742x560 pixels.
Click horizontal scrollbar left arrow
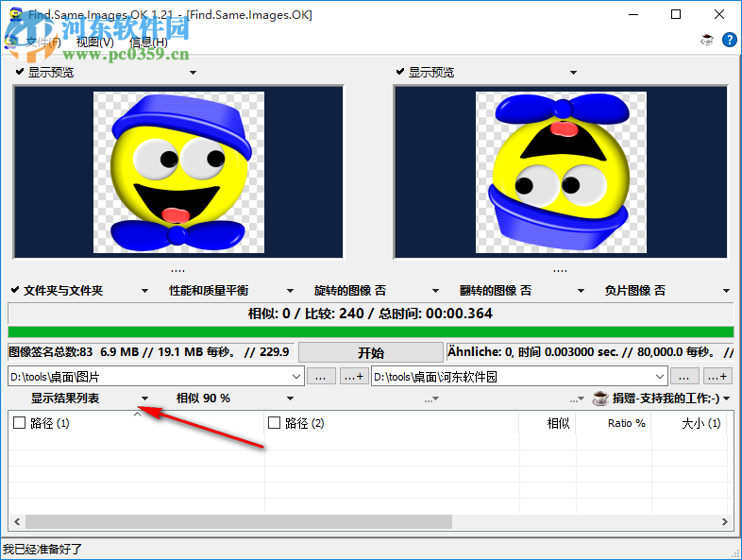point(17,521)
